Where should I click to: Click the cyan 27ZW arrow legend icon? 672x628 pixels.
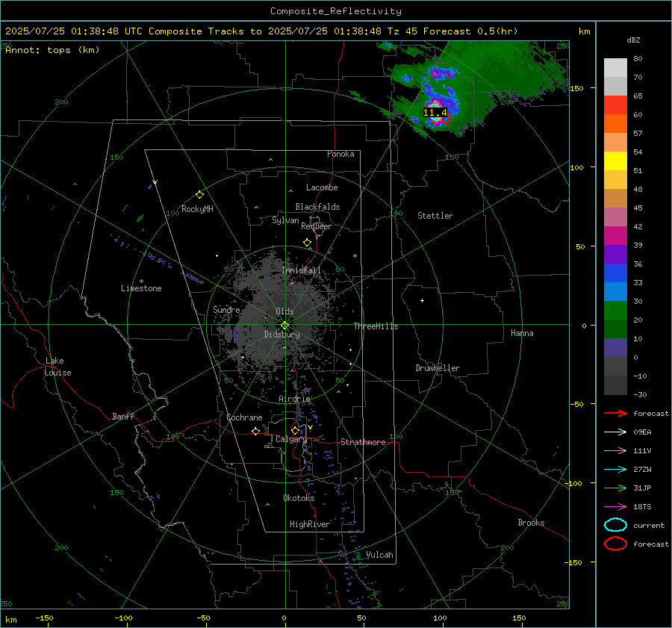[x=615, y=469]
